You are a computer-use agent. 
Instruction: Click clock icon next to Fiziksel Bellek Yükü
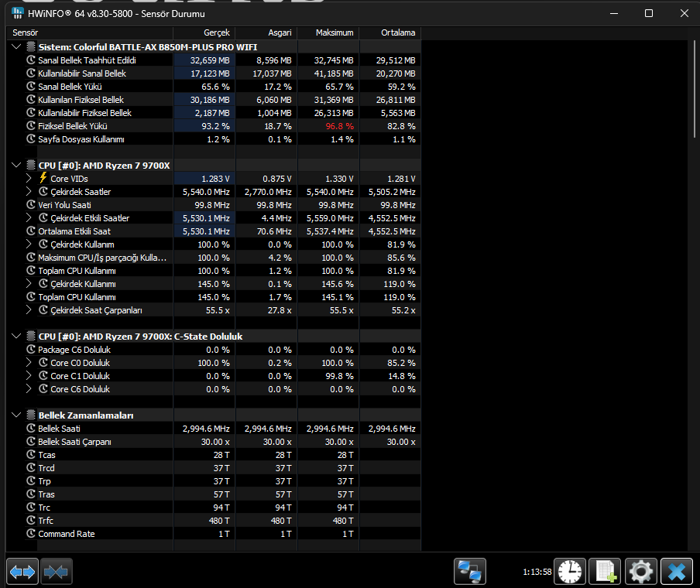click(31, 125)
